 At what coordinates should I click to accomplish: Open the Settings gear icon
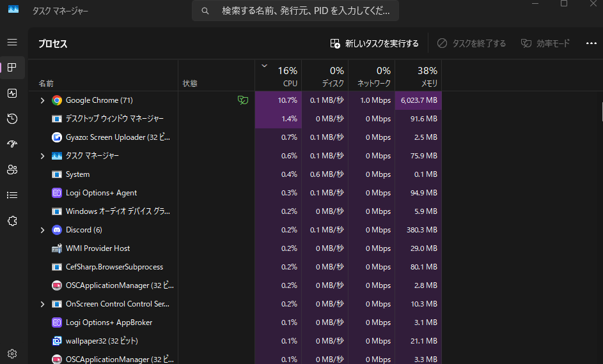pyautogui.click(x=12, y=354)
